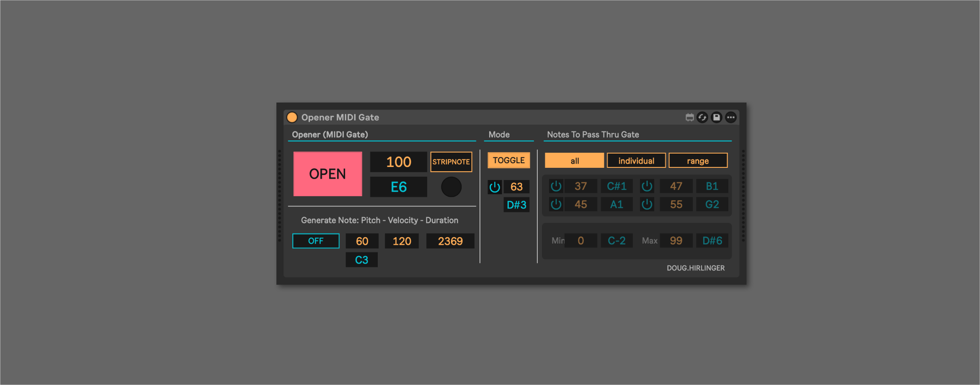
Task: Toggle the pink OPEN gate button
Action: point(328,174)
